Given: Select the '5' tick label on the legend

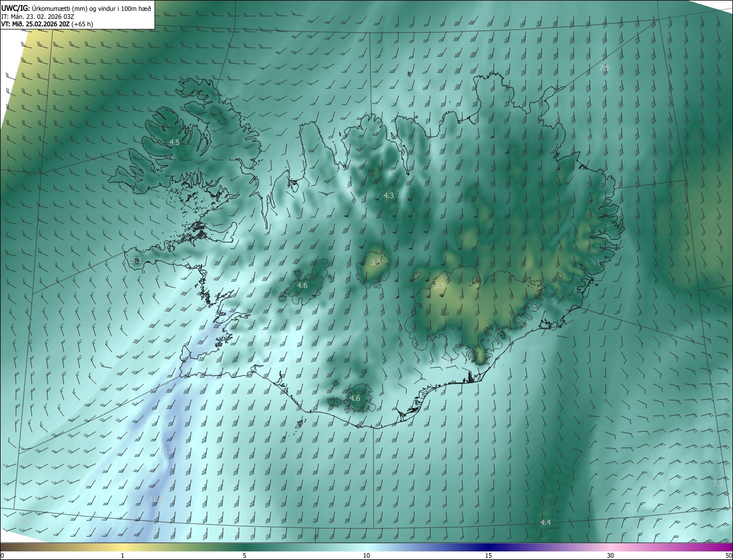Looking at the screenshot, I should click(245, 555).
